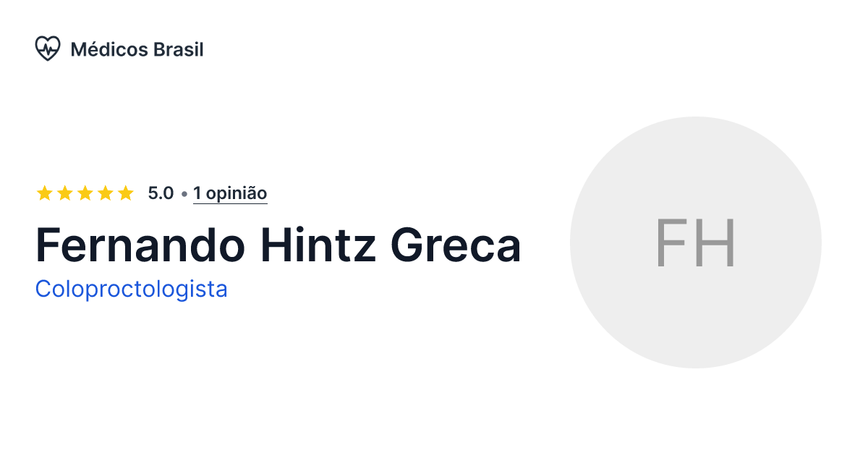Click the third star in the rating
Viewport: 868px width, 456px height.
(85, 193)
